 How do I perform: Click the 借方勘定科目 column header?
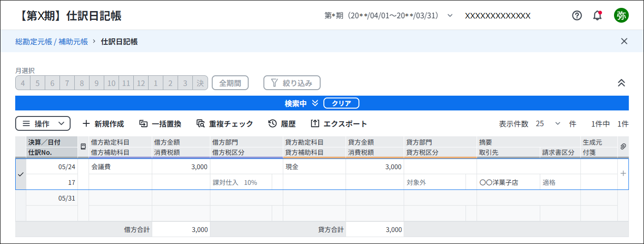click(x=120, y=142)
